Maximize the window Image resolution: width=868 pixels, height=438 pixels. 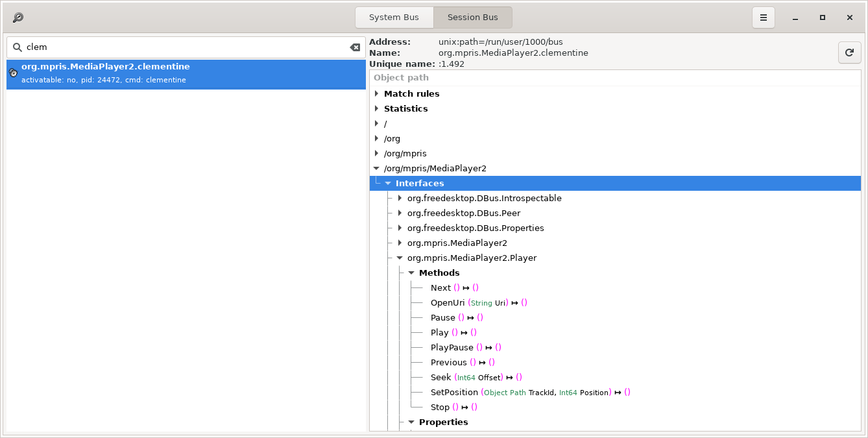823,18
